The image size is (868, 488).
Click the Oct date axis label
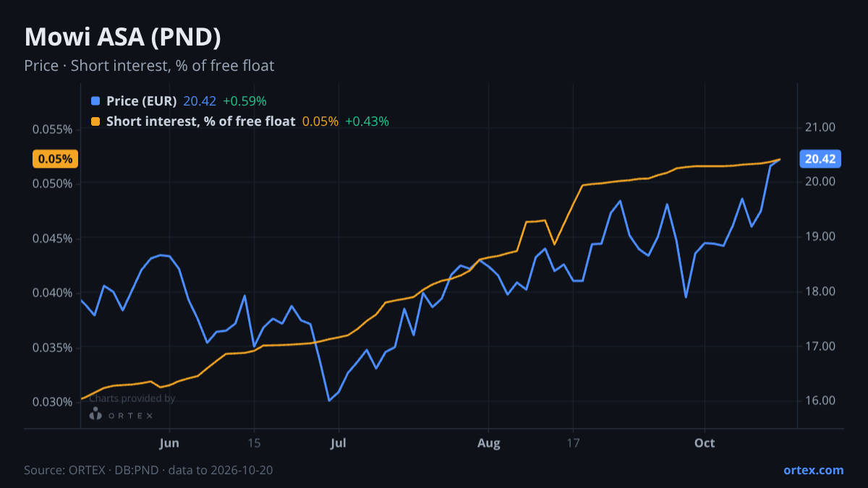705,442
